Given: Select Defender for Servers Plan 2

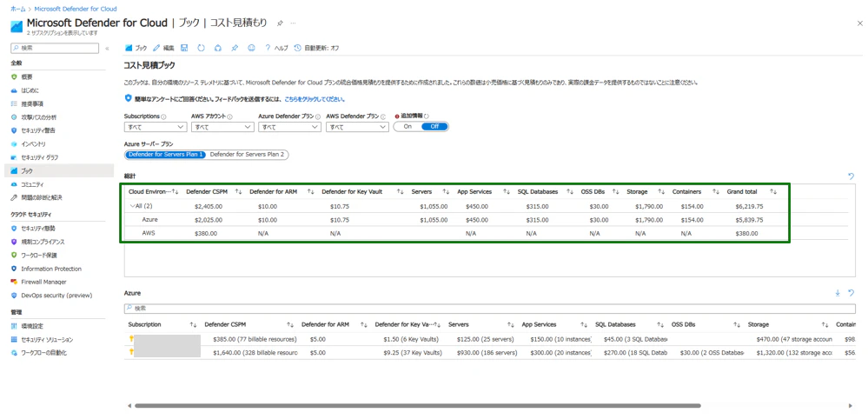Looking at the screenshot, I should tap(247, 155).
